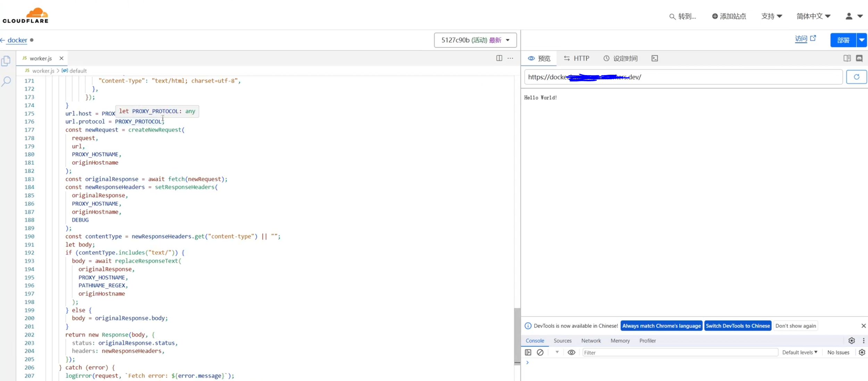Screen dimensions: 868x381
Task: Reload the preview with refresh button
Action: click(856, 77)
